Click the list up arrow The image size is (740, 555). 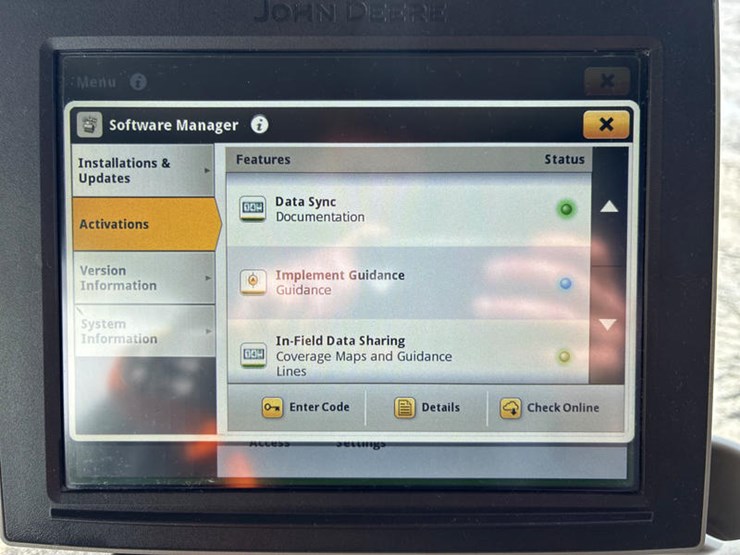click(x=609, y=207)
